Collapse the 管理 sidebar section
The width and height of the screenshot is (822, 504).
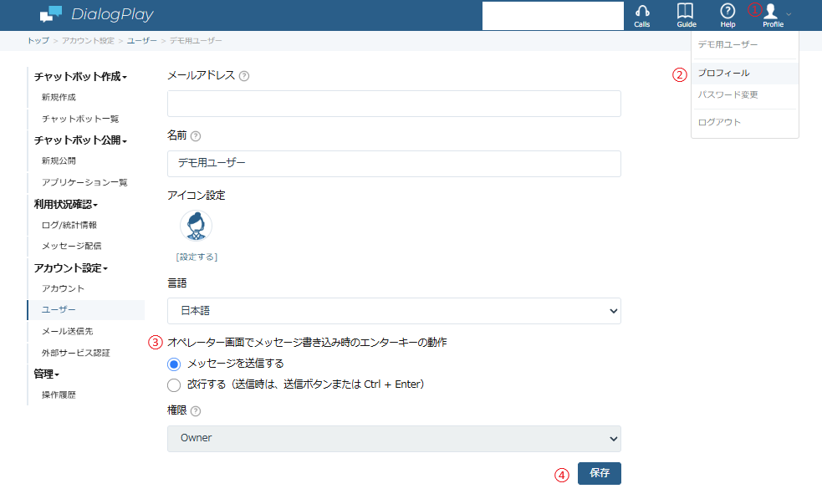click(x=47, y=374)
